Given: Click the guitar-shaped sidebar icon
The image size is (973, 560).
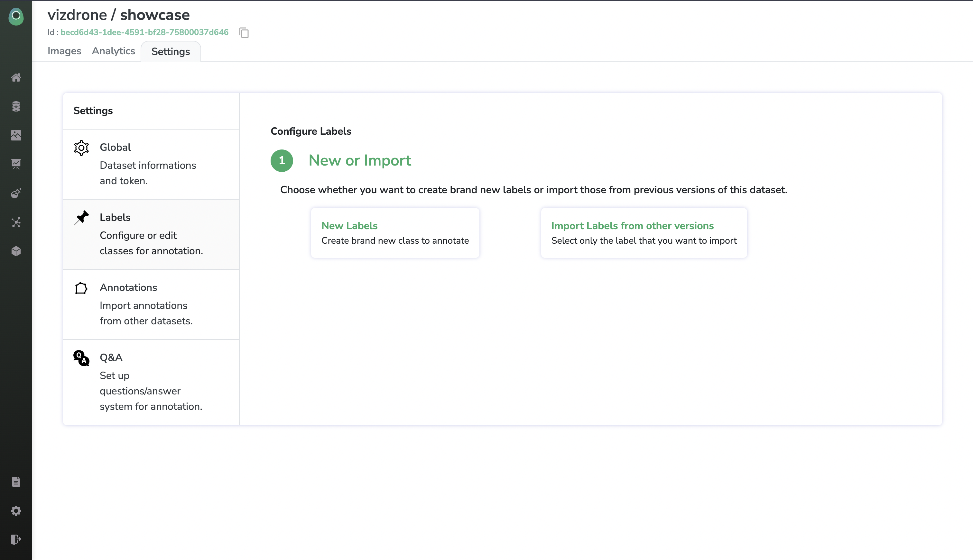Looking at the screenshot, I should coord(16,193).
